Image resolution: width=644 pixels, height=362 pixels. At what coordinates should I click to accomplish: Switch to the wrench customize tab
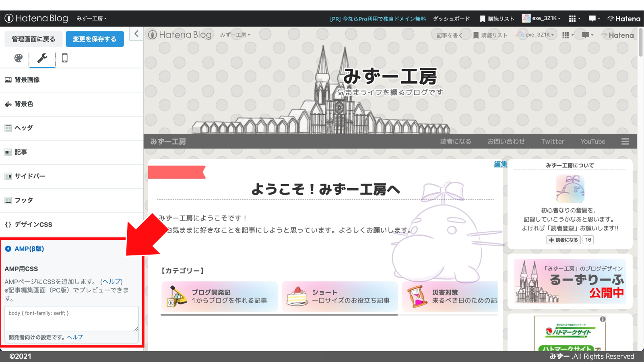(42, 58)
